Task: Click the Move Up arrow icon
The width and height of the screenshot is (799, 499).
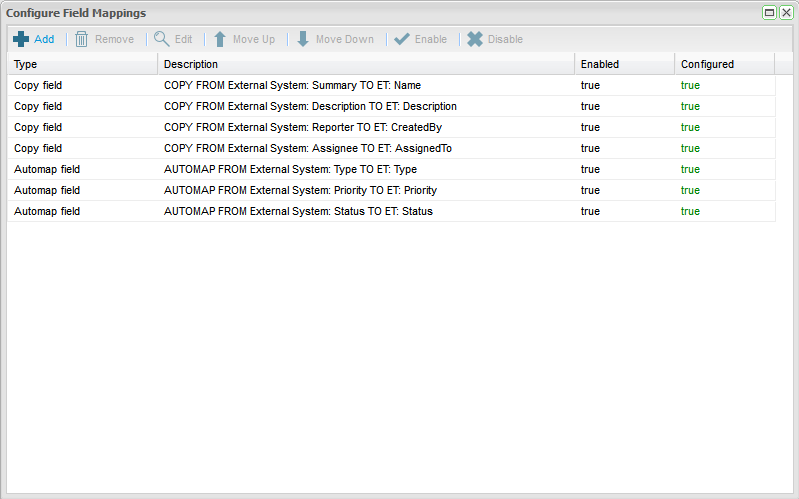Action: click(219, 39)
